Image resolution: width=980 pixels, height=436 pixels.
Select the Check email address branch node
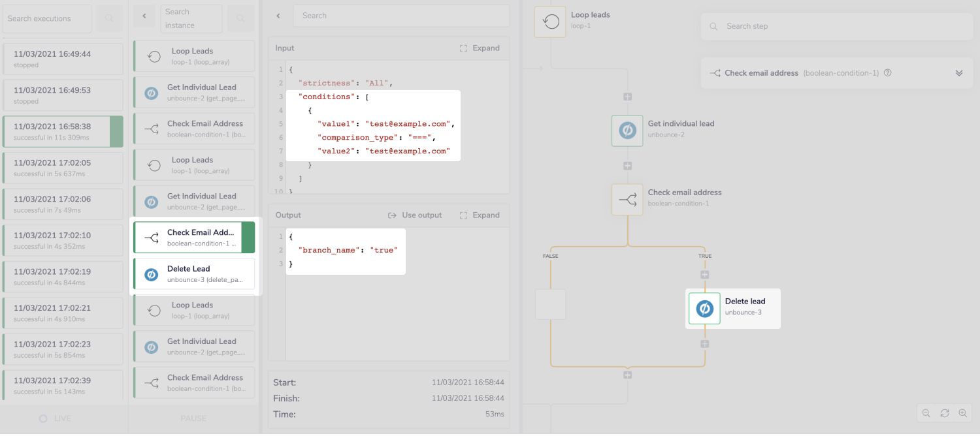click(x=627, y=200)
